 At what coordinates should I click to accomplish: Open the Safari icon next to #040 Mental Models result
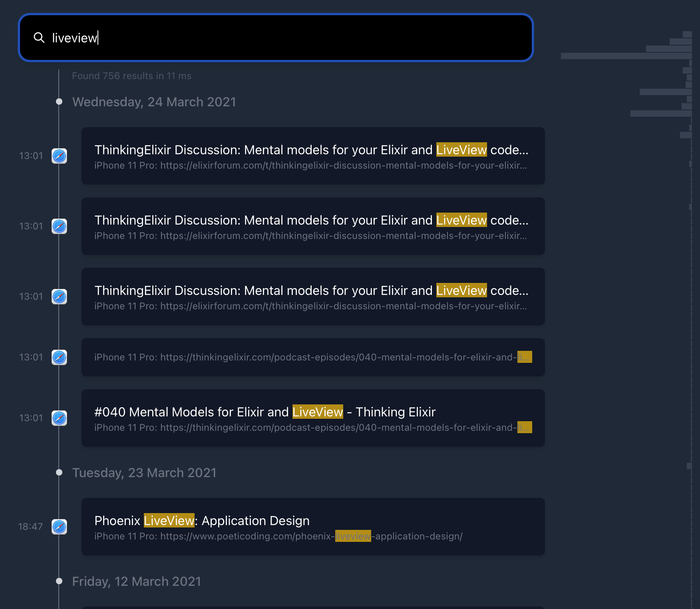[x=59, y=418]
